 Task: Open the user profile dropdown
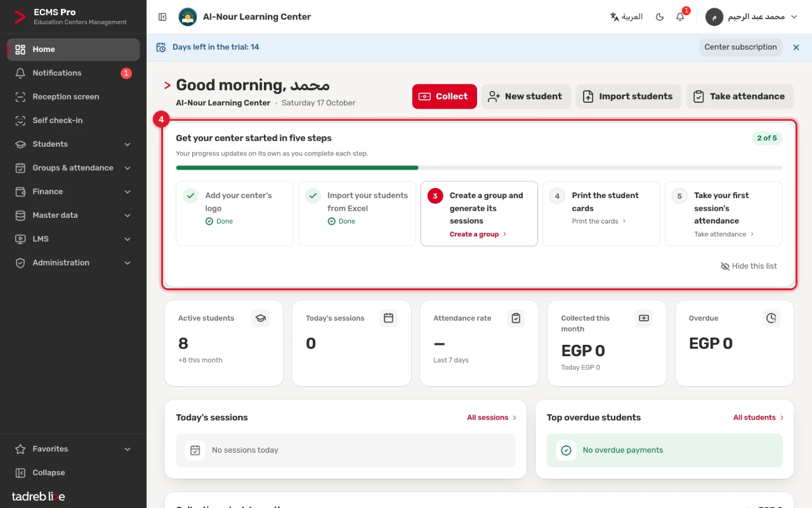coord(752,17)
